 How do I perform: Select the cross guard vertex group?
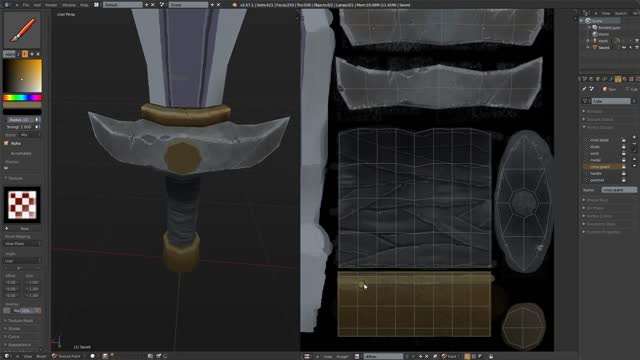pyautogui.click(x=603, y=167)
